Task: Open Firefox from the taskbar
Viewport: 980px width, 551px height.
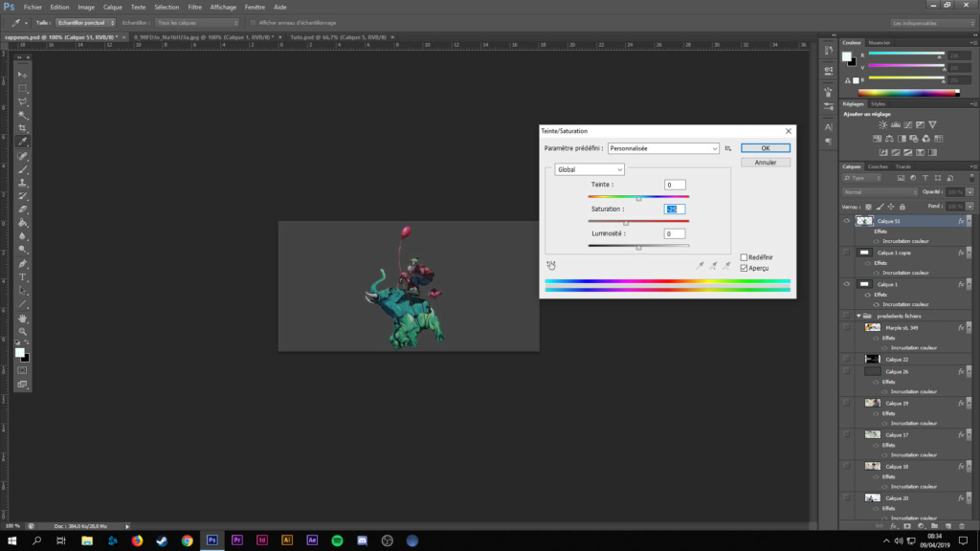Action: click(x=137, y=540)
